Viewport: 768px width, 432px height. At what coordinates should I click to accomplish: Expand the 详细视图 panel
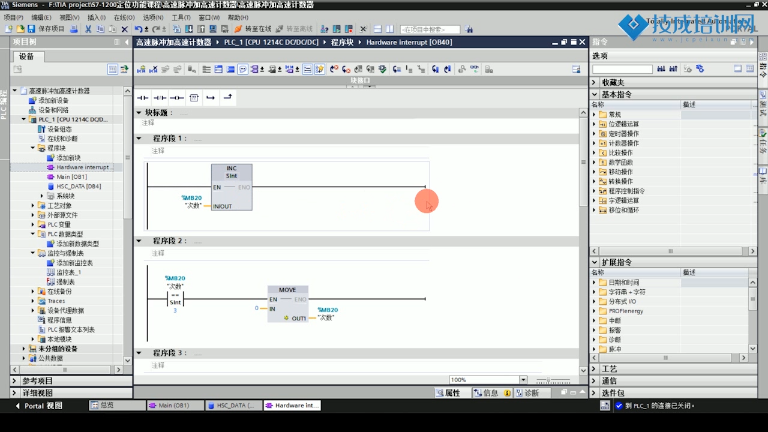[14, 393]
